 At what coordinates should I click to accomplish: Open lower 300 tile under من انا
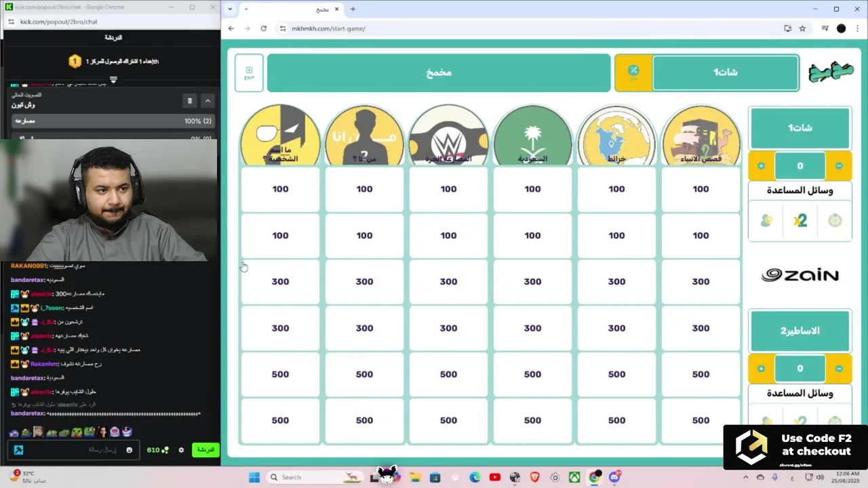tap(364, 328)
